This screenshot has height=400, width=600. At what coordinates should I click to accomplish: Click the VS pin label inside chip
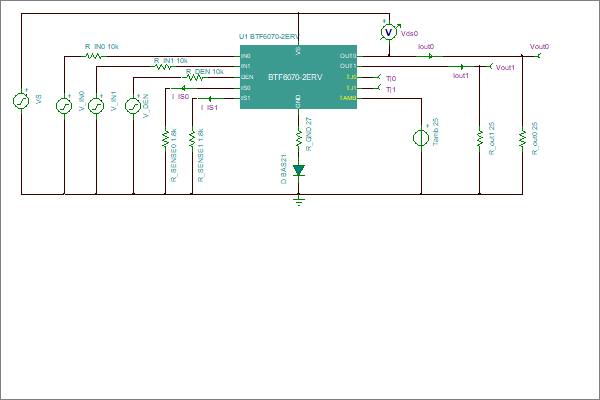[298, 51]
